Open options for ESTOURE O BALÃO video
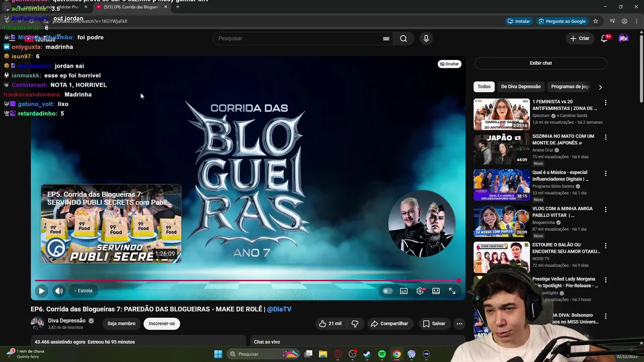The height and width of the screenshot is (362, 644). coord(605,246)
